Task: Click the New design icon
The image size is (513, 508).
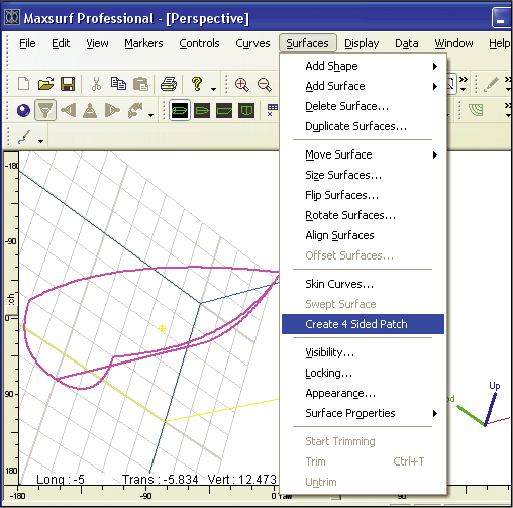Action: pos(23,84)
